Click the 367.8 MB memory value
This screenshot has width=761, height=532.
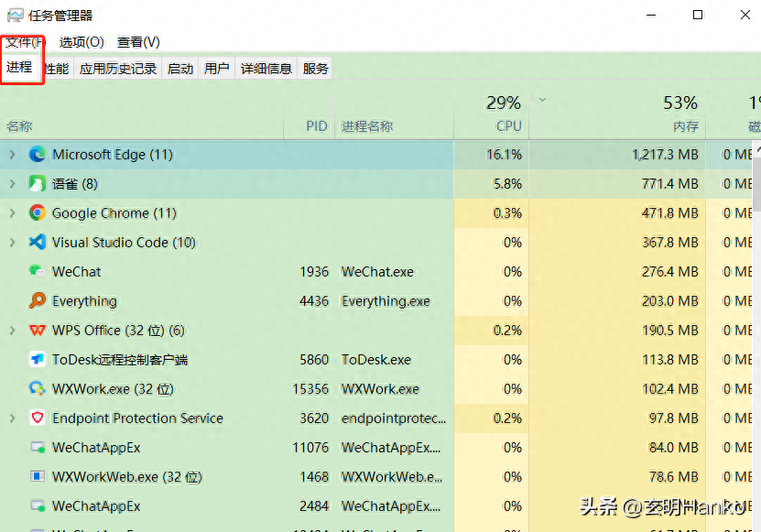point(669,243)
